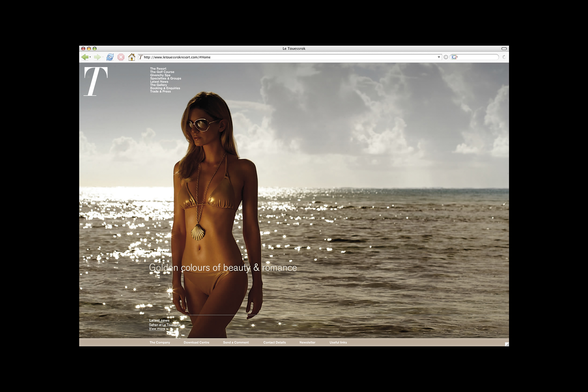588x392 pixels.
Task: Open the Google search engine selector dropdown
Action: pos(455,57)
